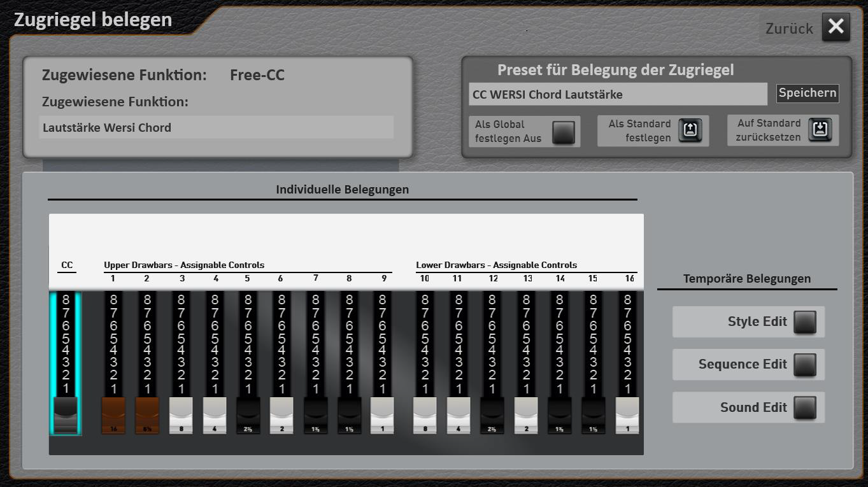The width and height of the screenshot is (868, 487).
Task: Close the dialog with Zurück X button
Action: pos(836,27)
